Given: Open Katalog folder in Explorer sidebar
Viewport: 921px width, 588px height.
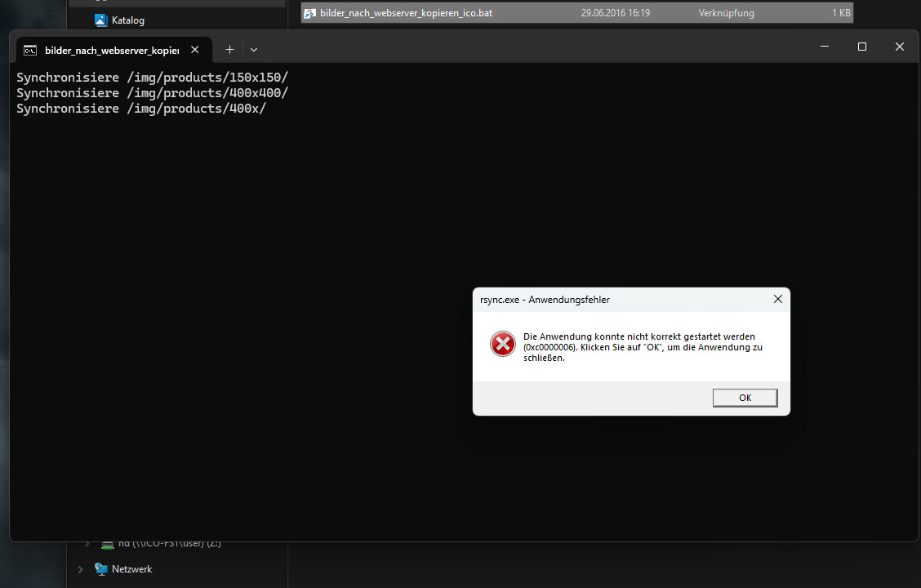Looking at the screenshot, I should coord(127,20).
